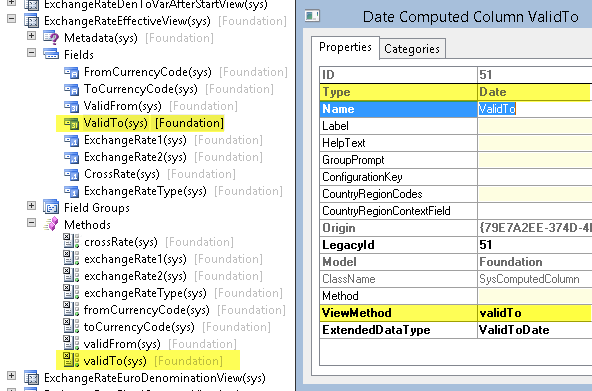Click the ValidTo computed column field icon
Screen dimensions: 592x391
[71, 123]
